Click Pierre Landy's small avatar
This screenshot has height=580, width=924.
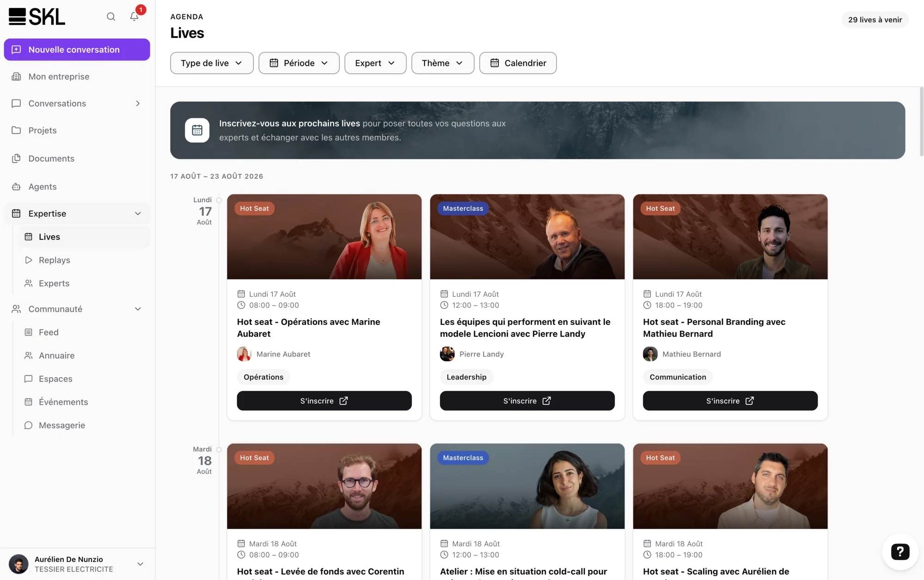pyautogui.click(x=447, y=354)
